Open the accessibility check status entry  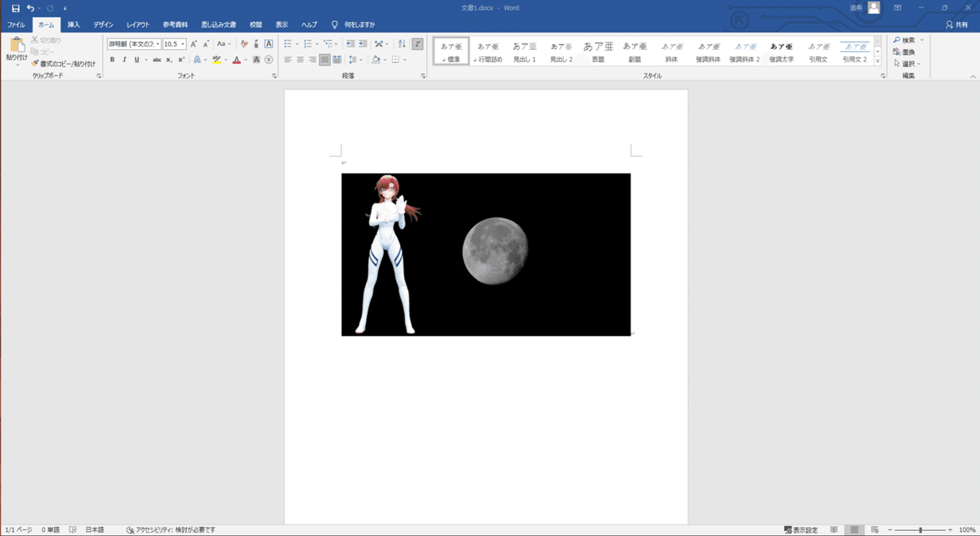pyautogui.click(x=171, y=530)
